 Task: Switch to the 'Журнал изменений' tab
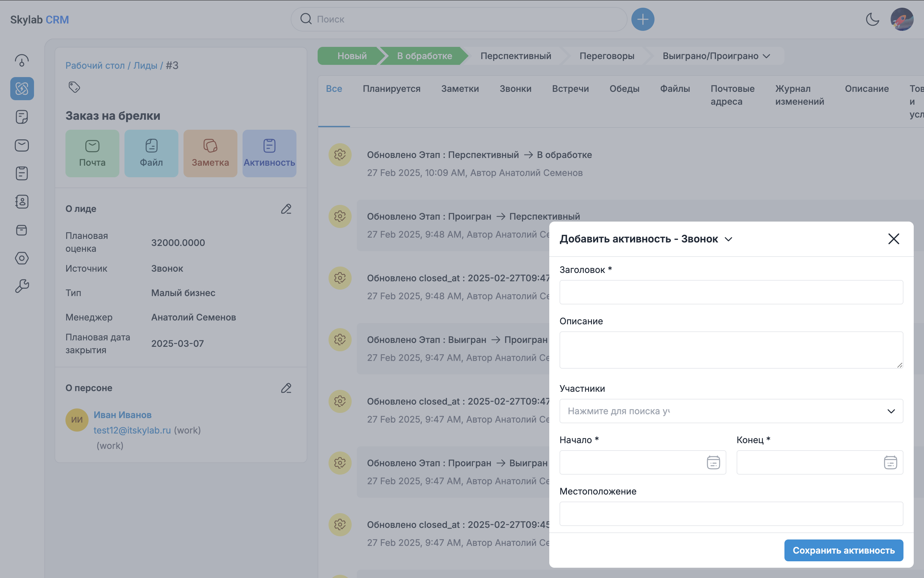[800, 95]
